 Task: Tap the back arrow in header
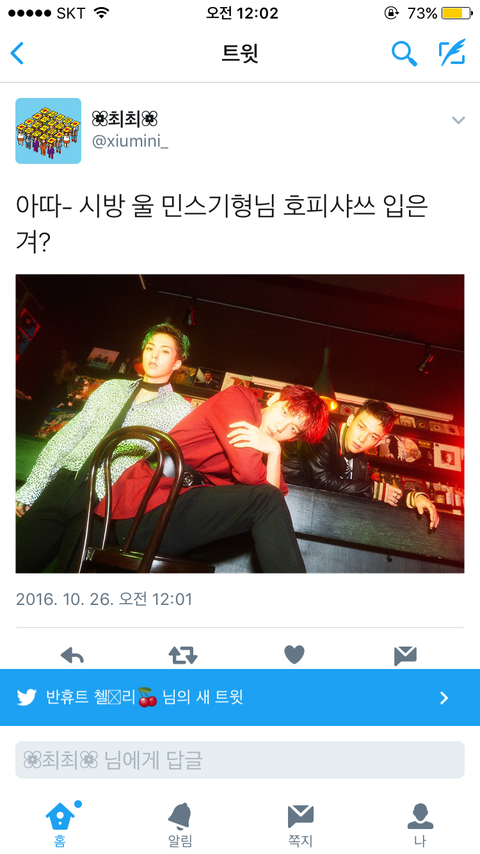[17, 53]
